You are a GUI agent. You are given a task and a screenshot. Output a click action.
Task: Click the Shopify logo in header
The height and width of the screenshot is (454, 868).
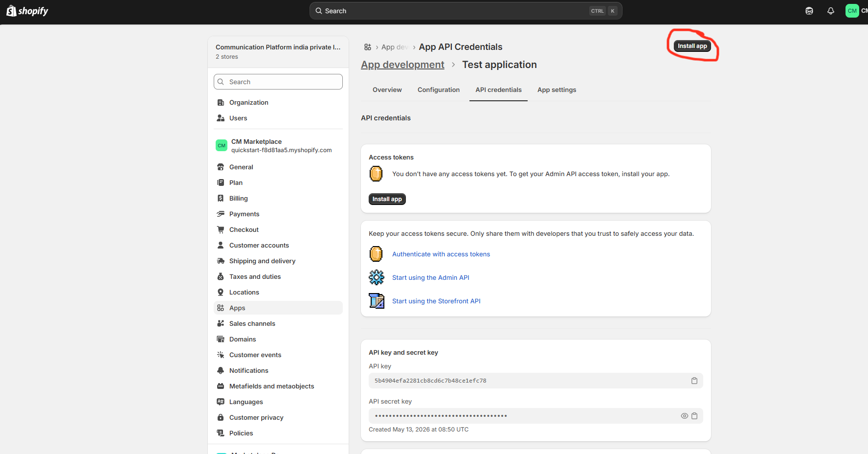(27, 11)
